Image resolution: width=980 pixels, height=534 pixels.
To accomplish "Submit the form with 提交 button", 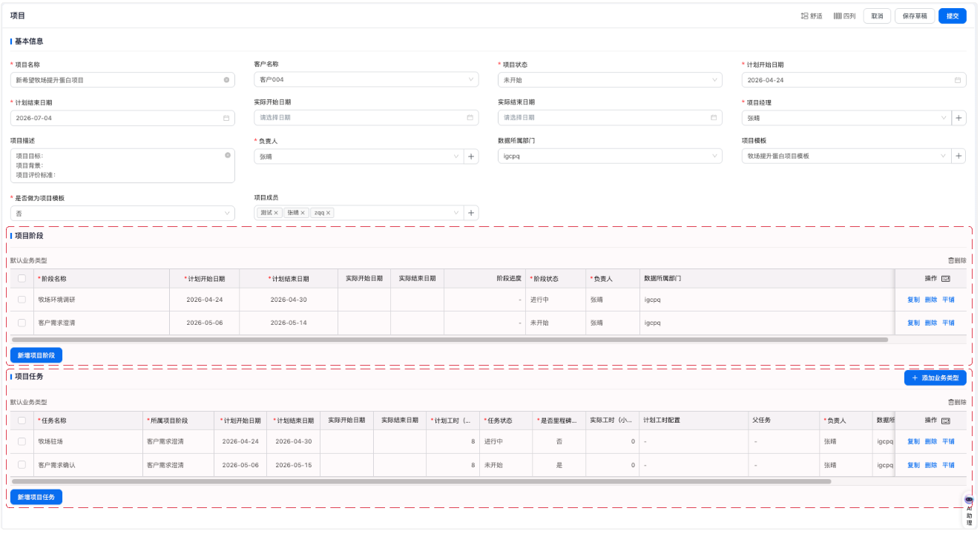I will point(953,16).
